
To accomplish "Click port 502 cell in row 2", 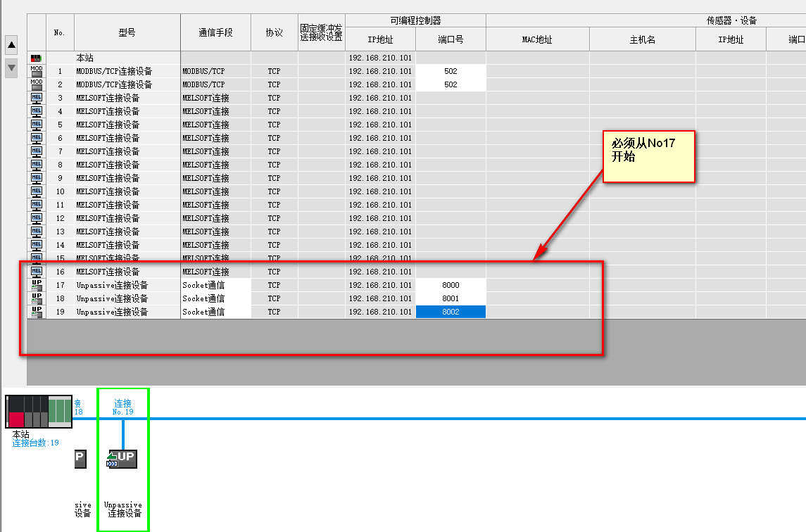I will click(x=451, y=84).
